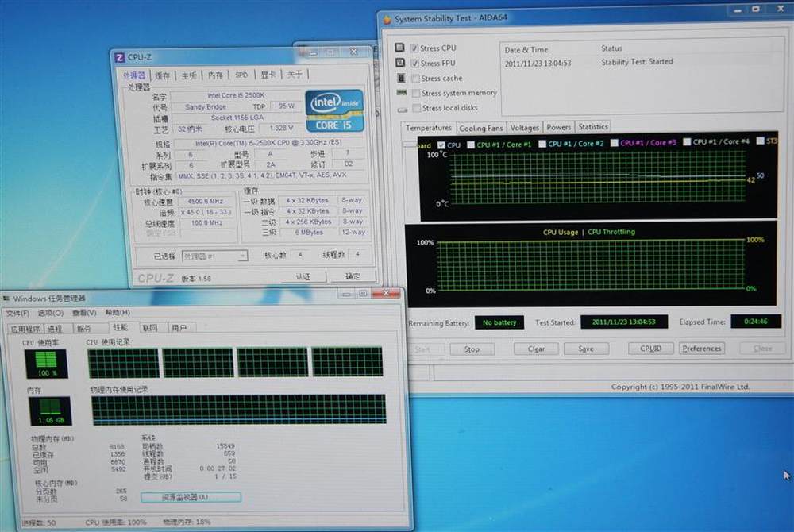Viewport: 794px width, 532px height.
Task: Click the drive icon beside Stress local disks
Action: [402, 109]
